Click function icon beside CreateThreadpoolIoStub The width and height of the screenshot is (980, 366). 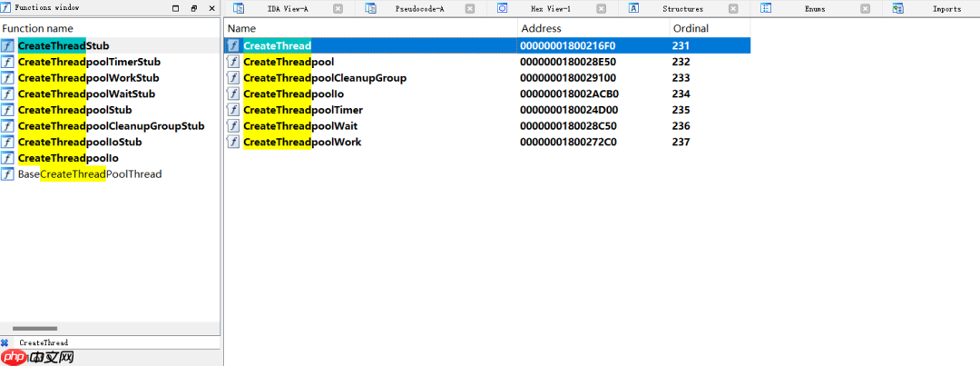pyautogui.click(x=7, y=142)
